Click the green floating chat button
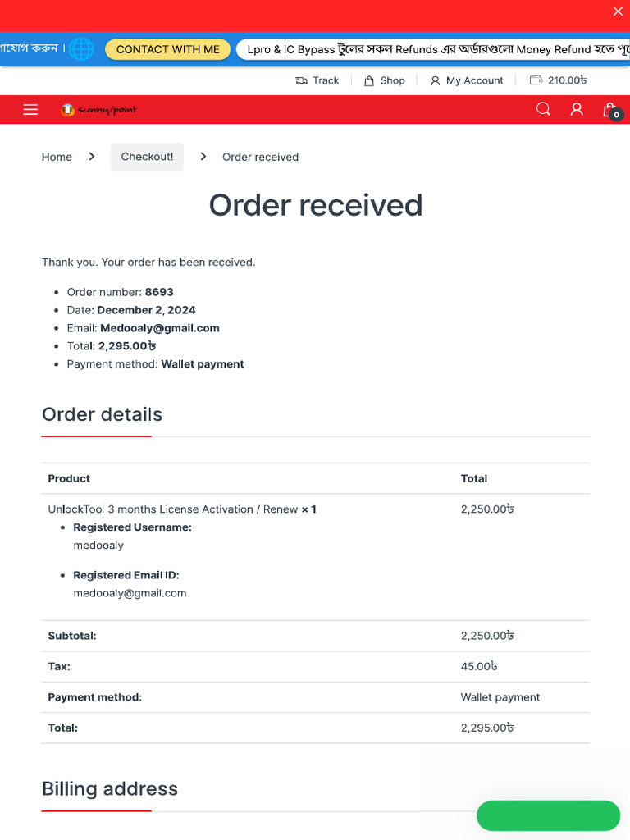 click(x=548, y=816)
